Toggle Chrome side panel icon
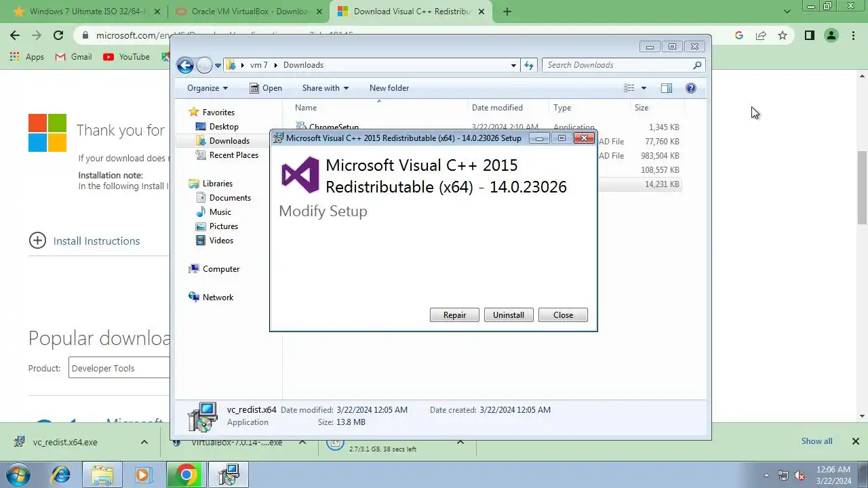 pos(809,36)
